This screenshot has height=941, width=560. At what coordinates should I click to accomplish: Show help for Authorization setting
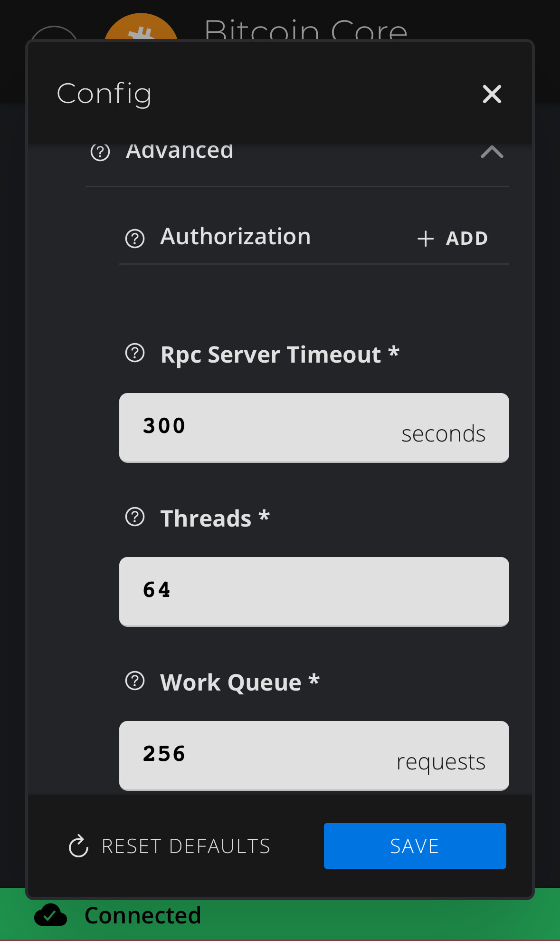pos(135,239)
